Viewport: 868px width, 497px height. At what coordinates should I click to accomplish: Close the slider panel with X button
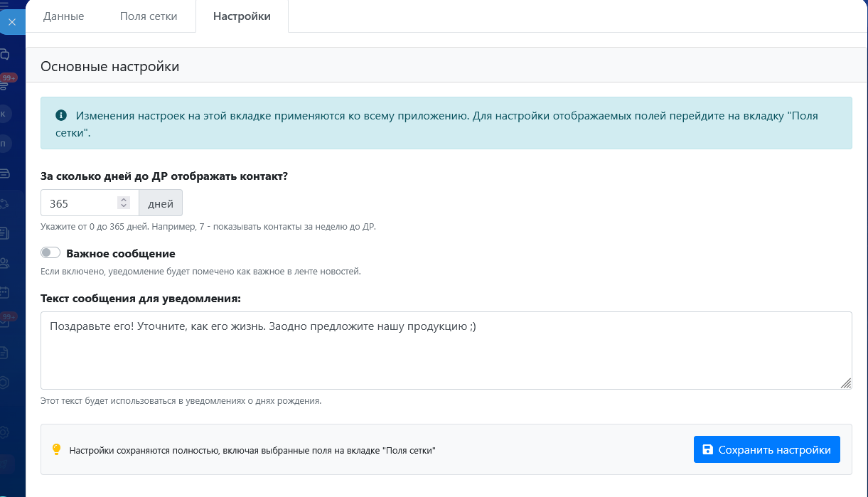coord(11,22)
